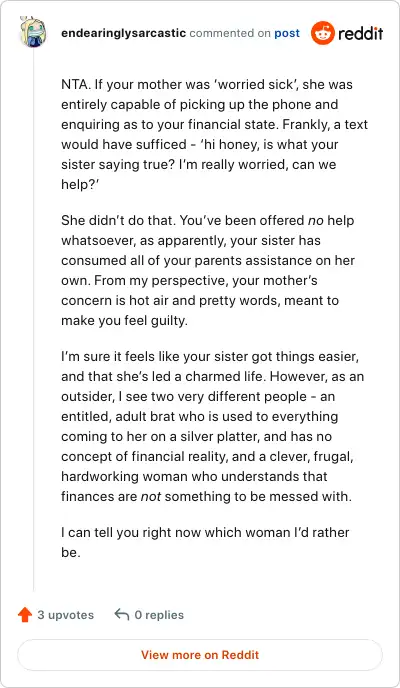The width and height of the screenshot is (400, 688).
Task: Click the reply arrow icon
Action: (x=121, y=614)
